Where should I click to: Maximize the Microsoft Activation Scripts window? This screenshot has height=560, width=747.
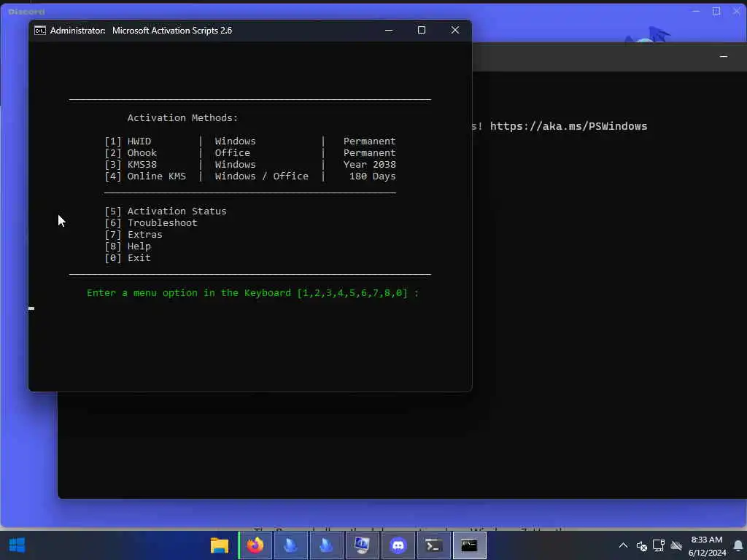(x=422, y=30)
